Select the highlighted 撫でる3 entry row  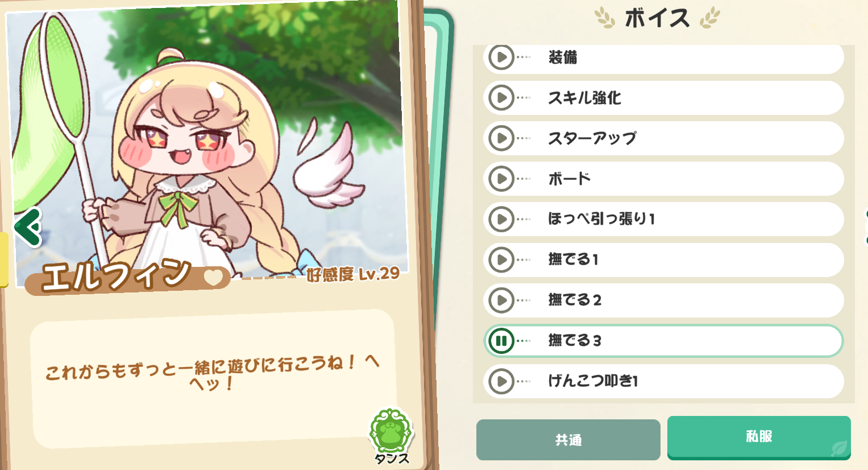click(663, 341)
